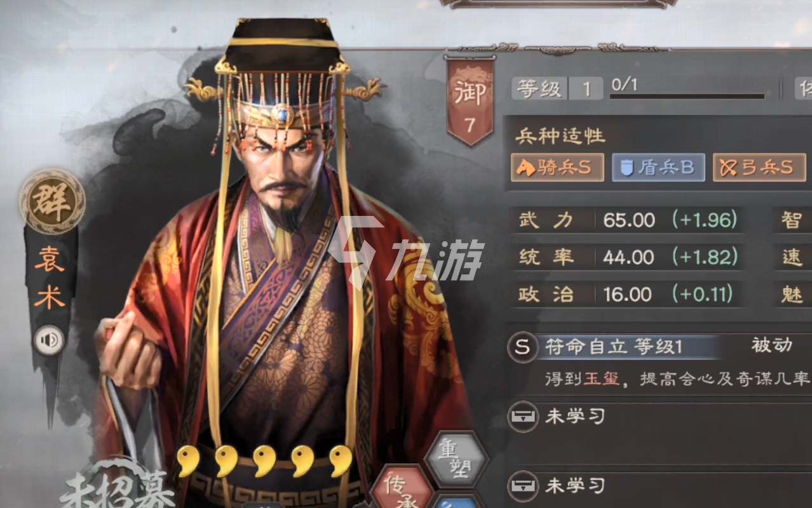Click the third yellow magatama star
This screenshot has width=812, height=508.
264,461
